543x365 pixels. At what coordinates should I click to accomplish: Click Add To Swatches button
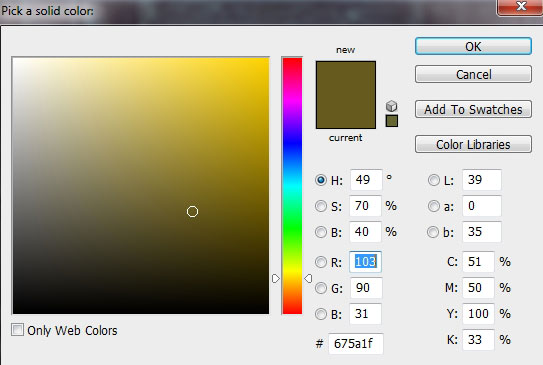pos(473,109)
